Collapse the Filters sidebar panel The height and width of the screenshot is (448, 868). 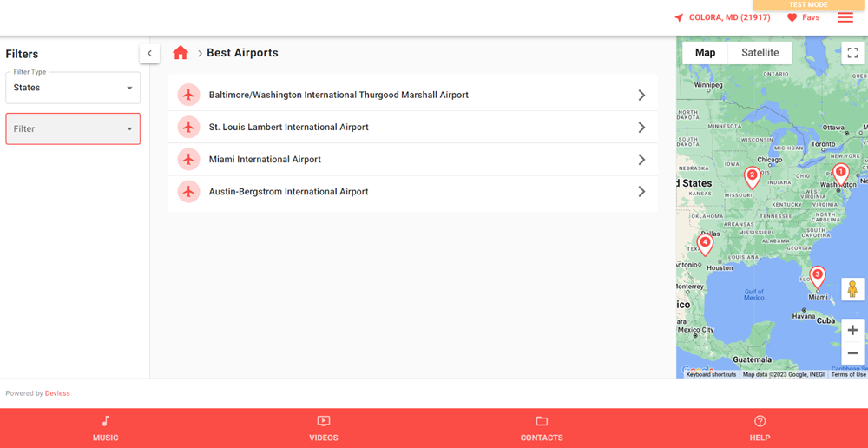pyautogui.click(x=149, y=54)
